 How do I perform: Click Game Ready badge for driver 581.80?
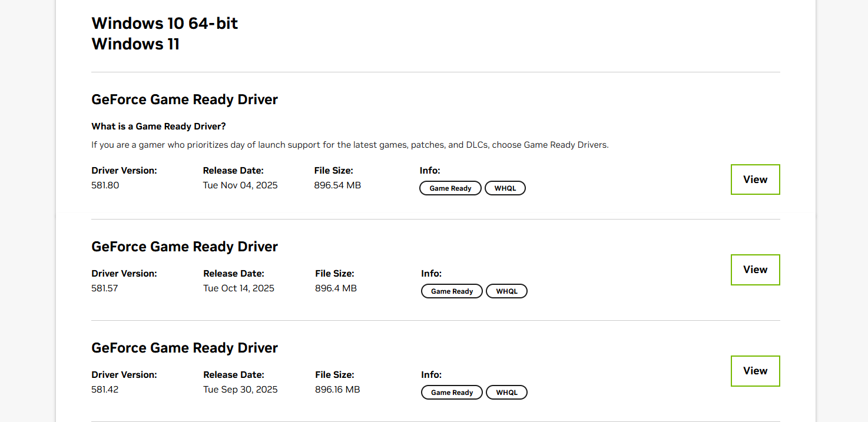(450, 188)
